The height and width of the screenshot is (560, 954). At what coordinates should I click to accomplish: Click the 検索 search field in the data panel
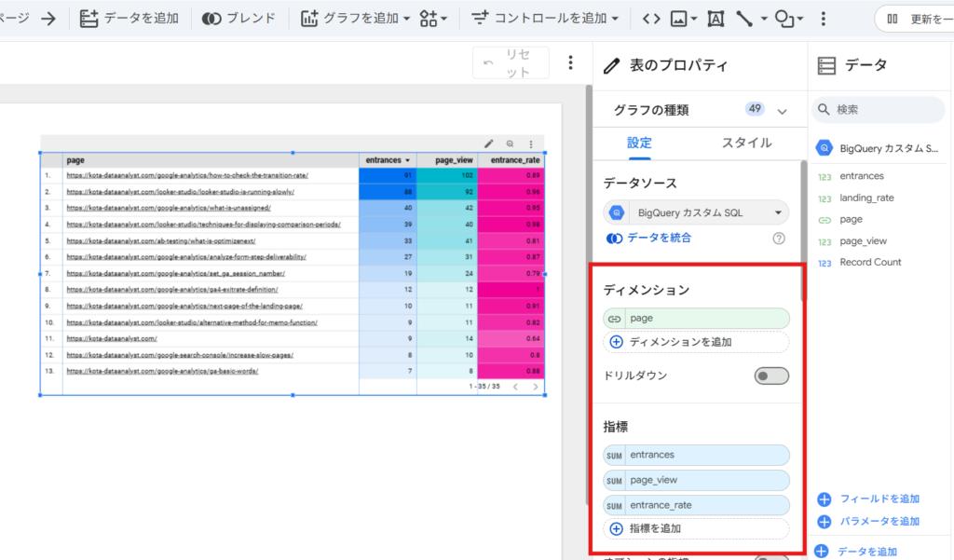point(878,110)
